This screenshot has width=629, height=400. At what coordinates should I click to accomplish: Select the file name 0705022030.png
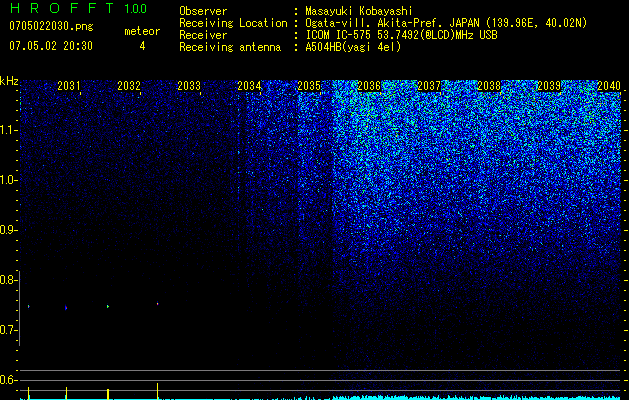tap(51, 27)
